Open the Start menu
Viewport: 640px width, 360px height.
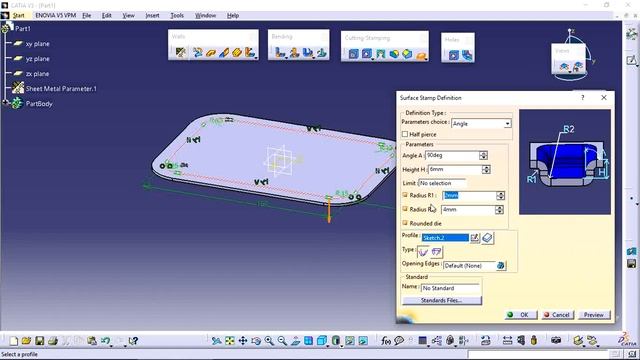click(18, 16)
